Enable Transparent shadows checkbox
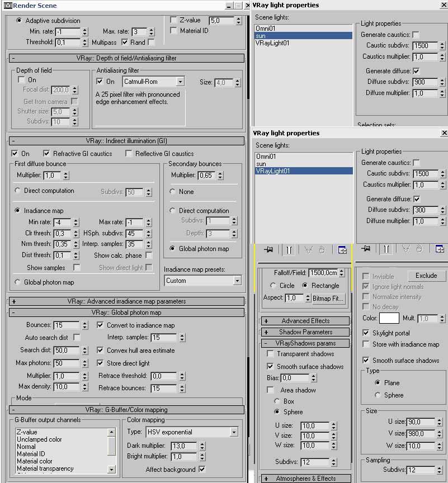Screen dimensions: 448x483 click(x=270, y=354)
